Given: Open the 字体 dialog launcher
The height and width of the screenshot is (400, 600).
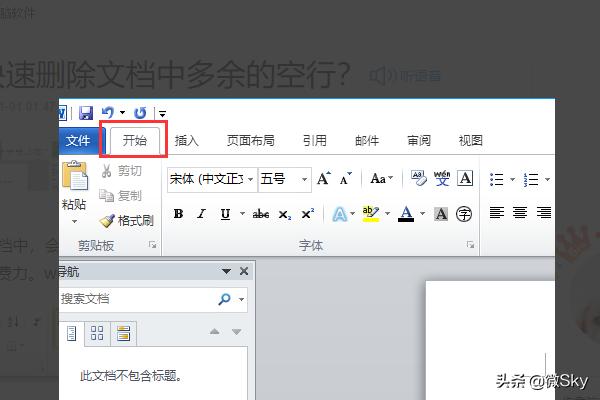Looking at the screenshot, I should [x=470, y=245].
